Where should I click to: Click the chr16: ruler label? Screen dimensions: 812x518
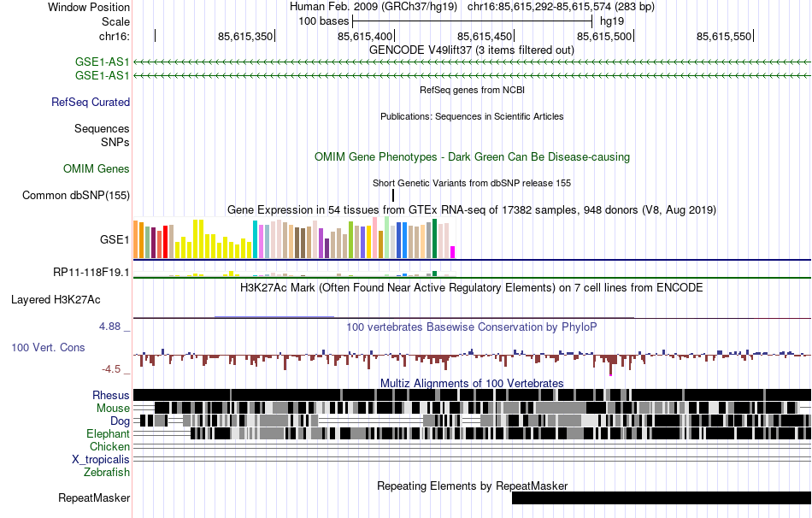tap(115, 36)
